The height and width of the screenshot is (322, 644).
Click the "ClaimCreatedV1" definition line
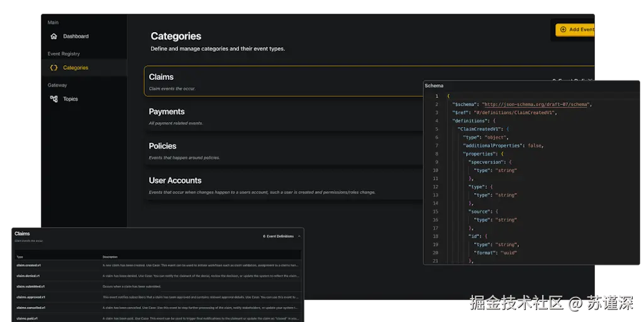(482, 129)
